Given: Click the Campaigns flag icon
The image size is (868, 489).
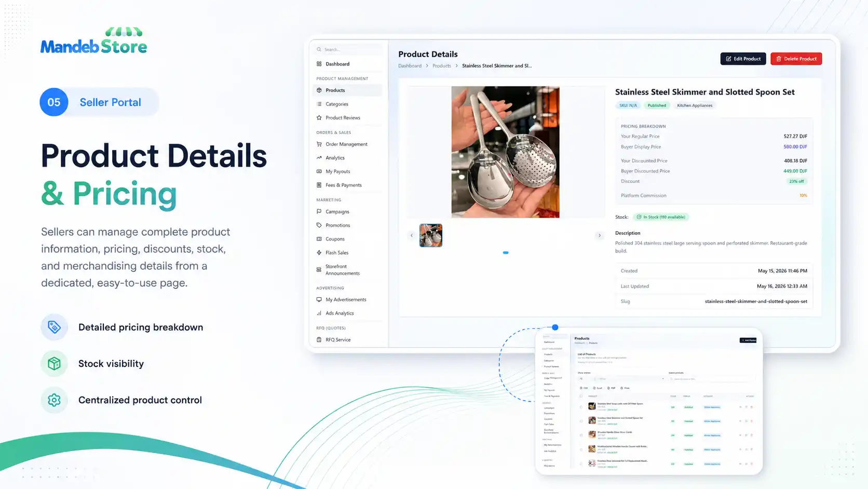Looking at the screenshot, I should click(x=319, y=212).
